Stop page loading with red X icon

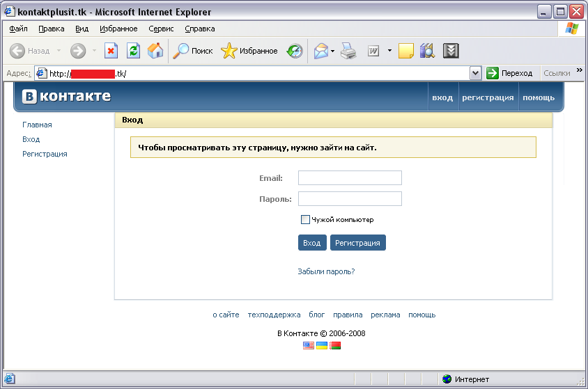pos(111,51)
